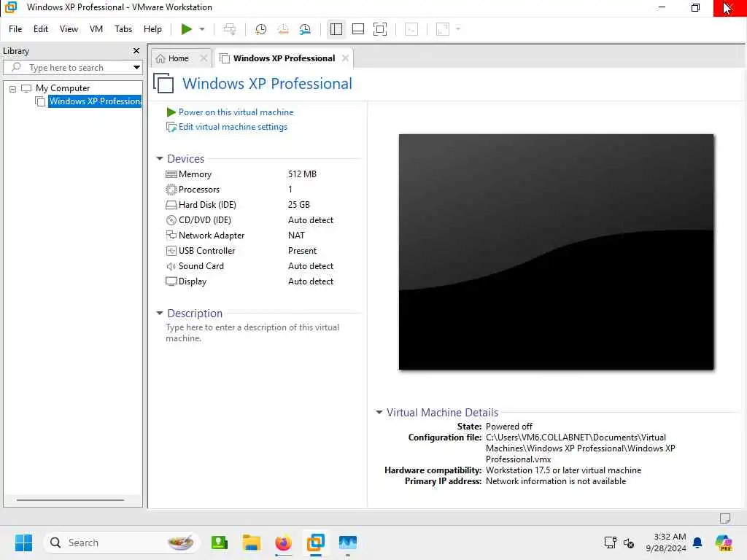The image size is (747, 560).
Task: Collapse the Devices section
Action: tap(160, 158)
